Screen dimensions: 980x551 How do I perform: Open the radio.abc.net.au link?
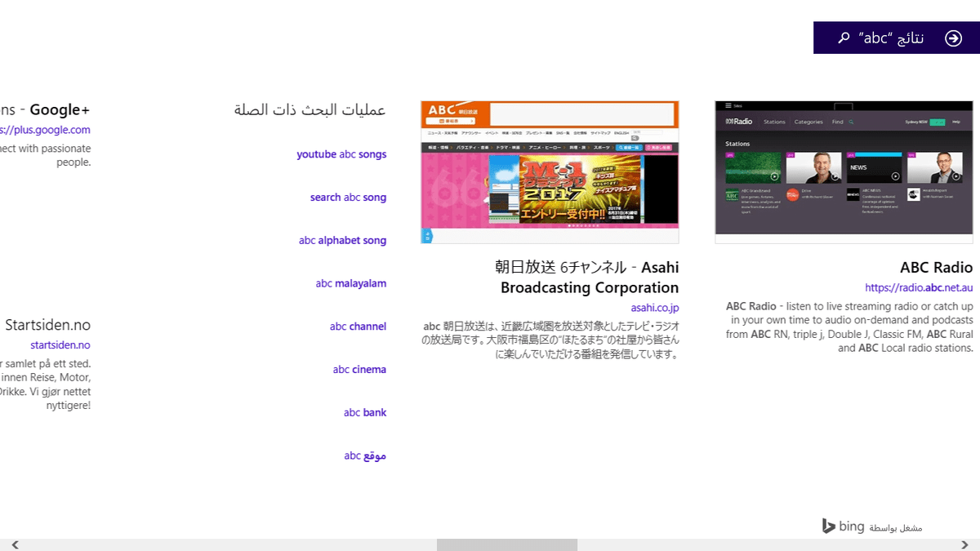[x=920, y=287]
